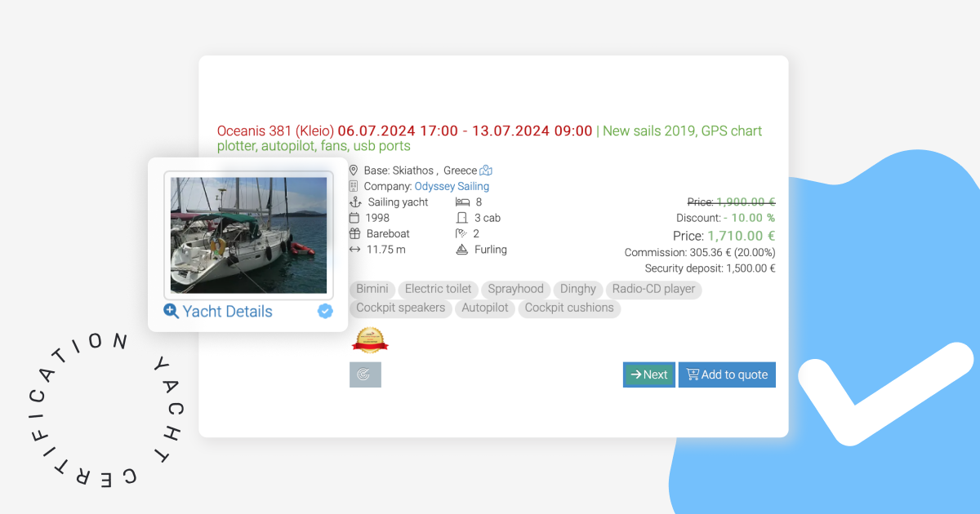Select the Cockpit speakers tag
Viewport: 980px width, 514px height.
(401, 308)
